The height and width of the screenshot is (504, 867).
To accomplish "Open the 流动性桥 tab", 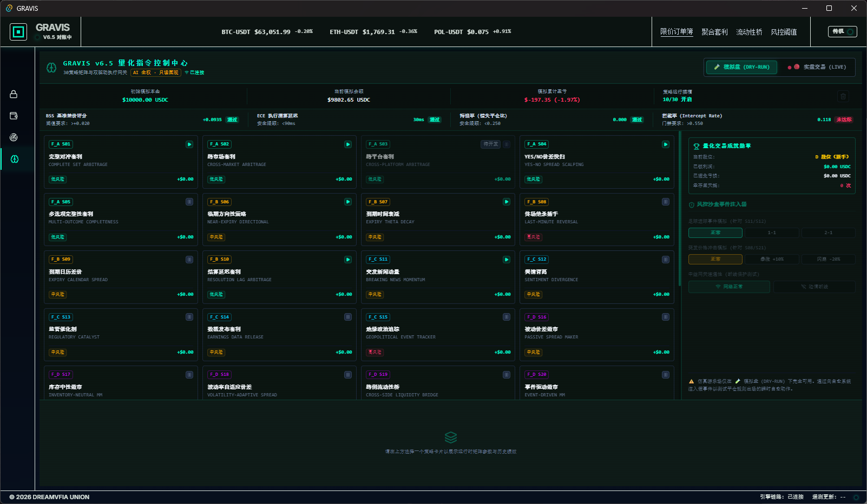I will coord(749,32).
